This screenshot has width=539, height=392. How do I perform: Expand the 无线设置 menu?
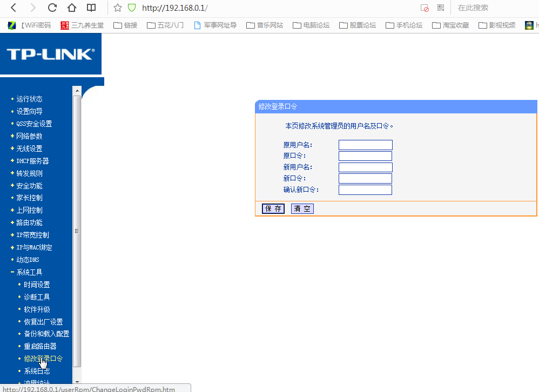(29, 148)
